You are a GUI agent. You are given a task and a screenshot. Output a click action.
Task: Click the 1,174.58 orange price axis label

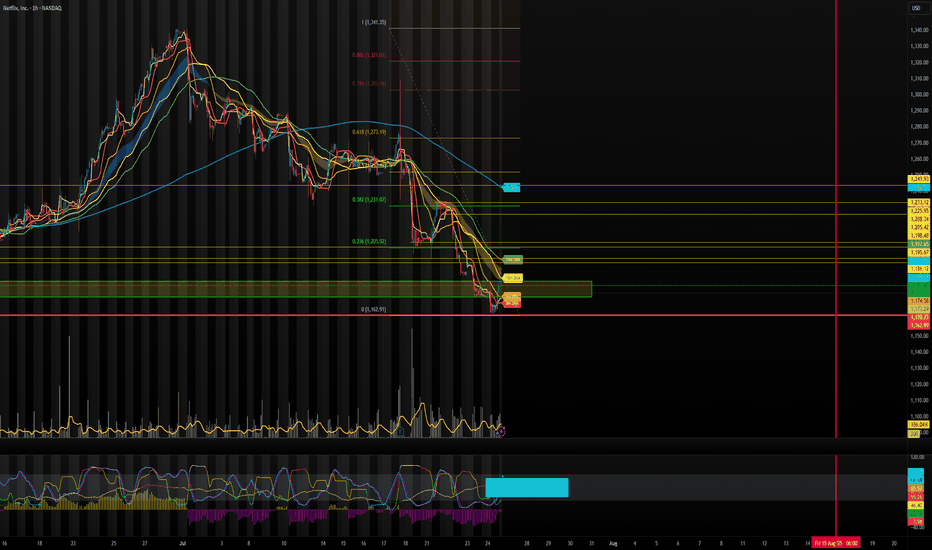(x=919, y=301)
